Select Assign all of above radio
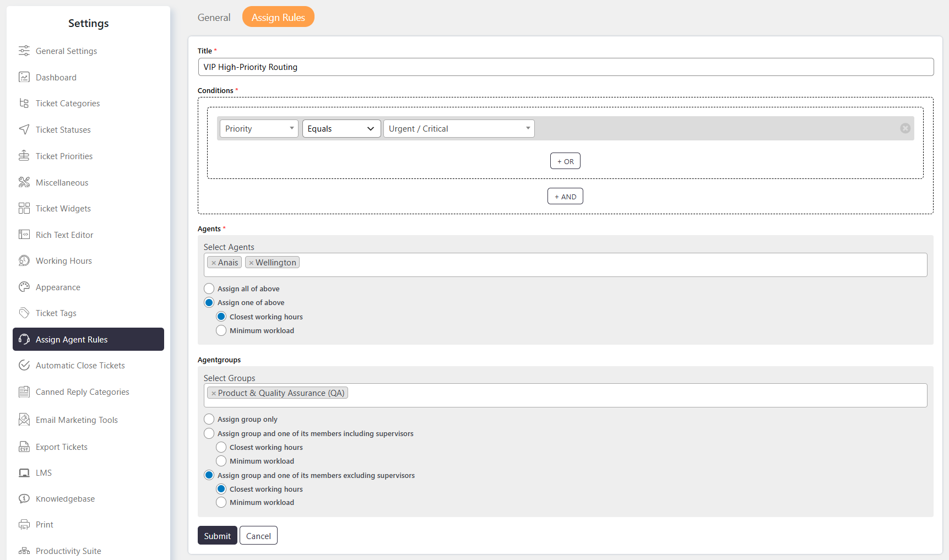 (209, 289)
